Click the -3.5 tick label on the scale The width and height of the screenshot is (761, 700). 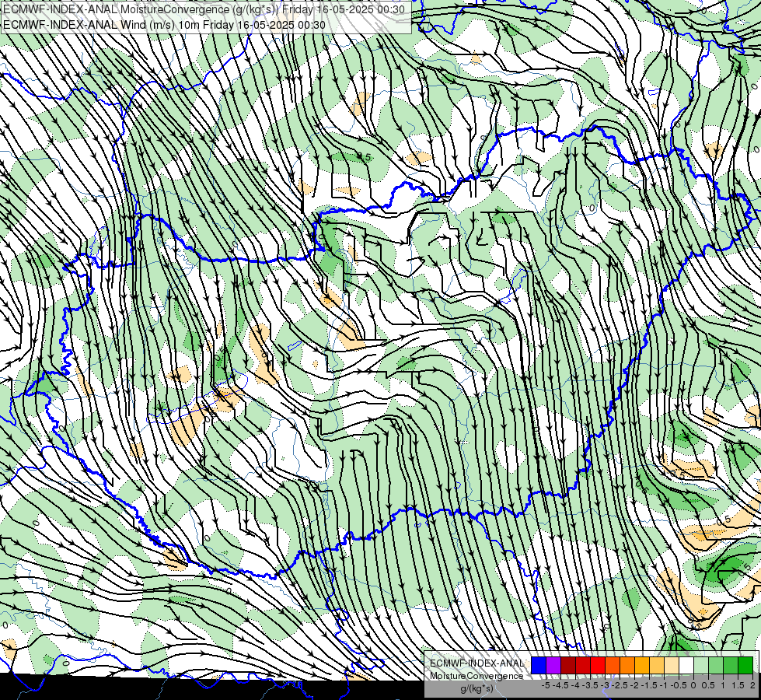click(x=590, y=685)
